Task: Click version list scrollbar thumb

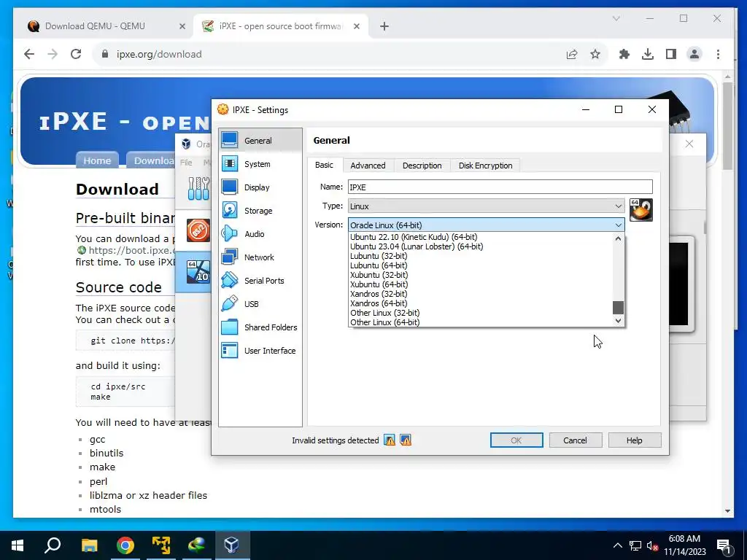Action: (x=619, y=307)
